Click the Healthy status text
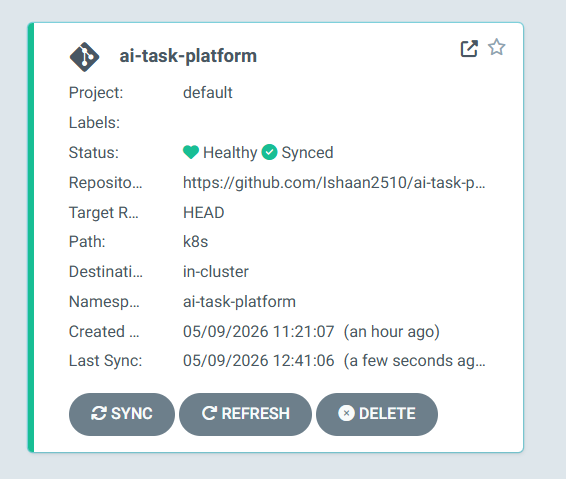This screenshot has width=566, height=479. click(230, 152)
